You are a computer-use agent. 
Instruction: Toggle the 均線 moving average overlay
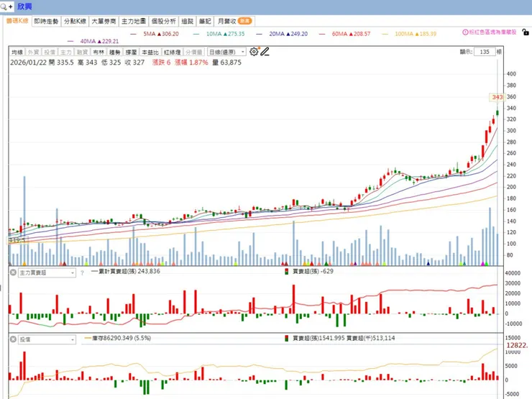click(17, 52)
